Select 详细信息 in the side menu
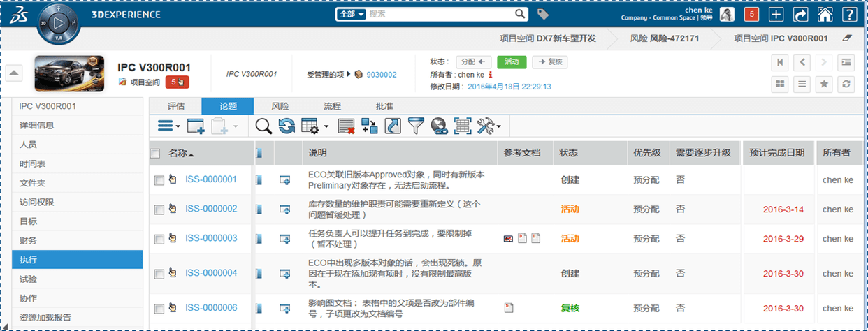The image size is (868, 331). (x=77, y=126)
